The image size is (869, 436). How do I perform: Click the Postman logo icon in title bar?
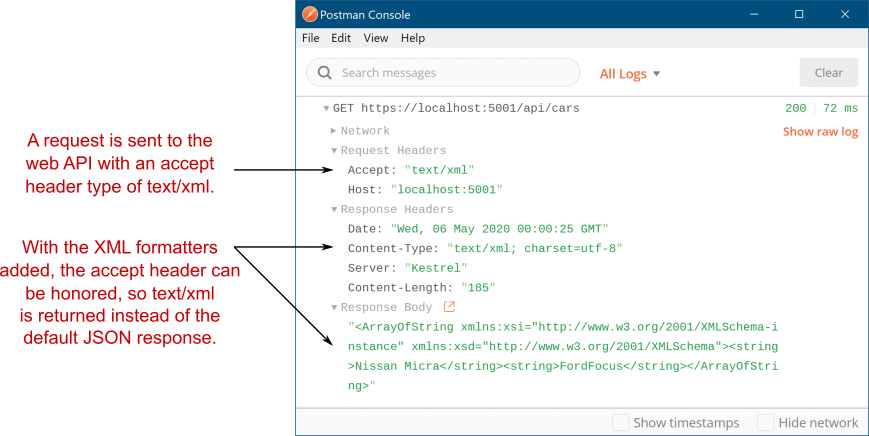coord(310,14)
